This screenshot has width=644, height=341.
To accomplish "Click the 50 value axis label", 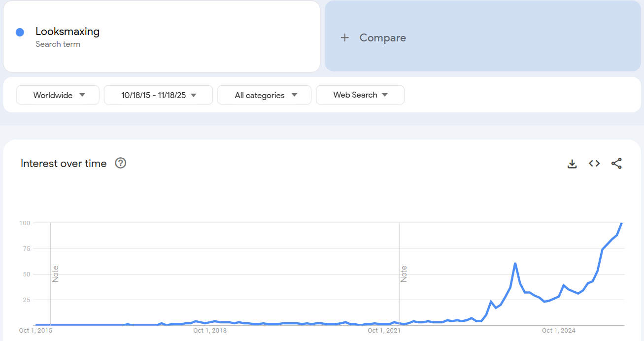I will [25, 274].
